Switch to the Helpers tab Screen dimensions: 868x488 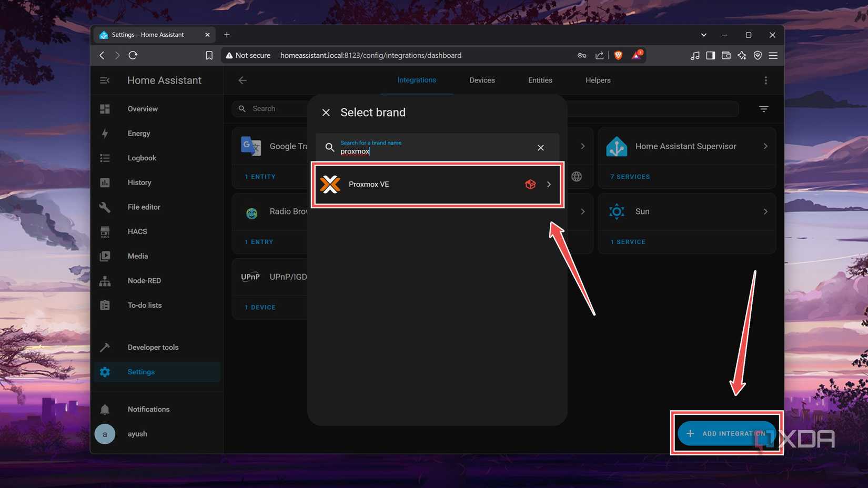[x=598, y=80]
